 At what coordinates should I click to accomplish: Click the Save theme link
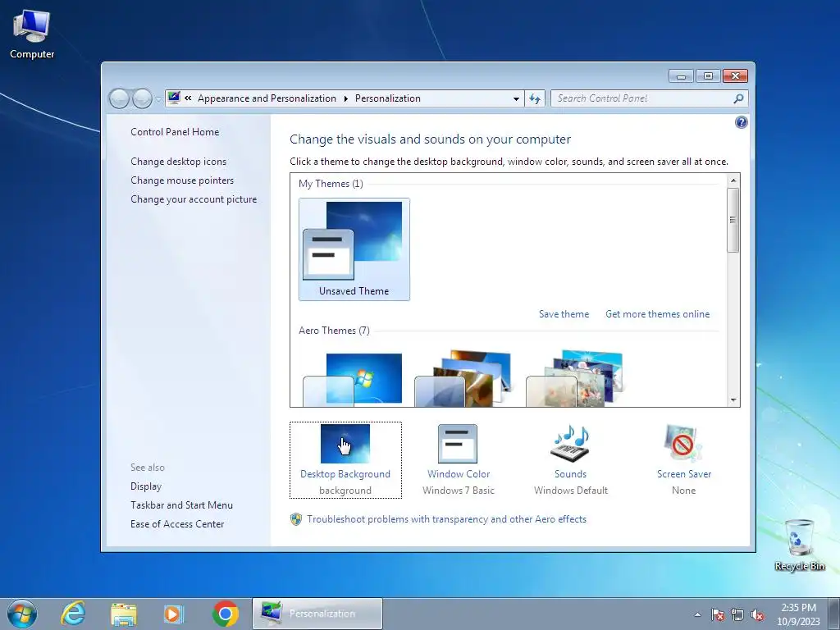pyautogui.click(x=564, y=314)
